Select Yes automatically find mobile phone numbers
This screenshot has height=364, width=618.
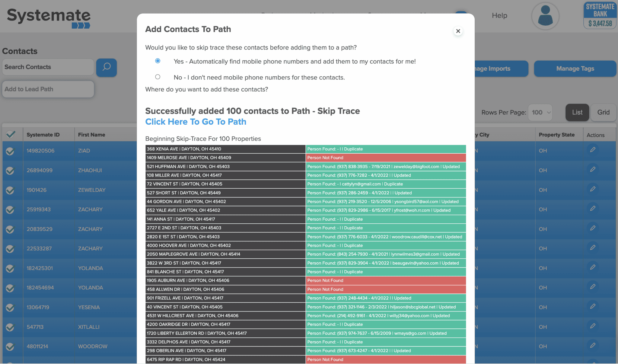point(158,61)
